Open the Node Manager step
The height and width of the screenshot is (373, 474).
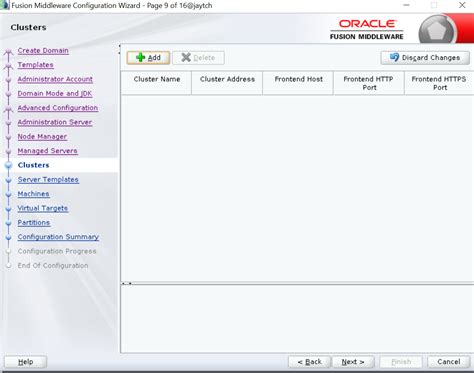tap(42, 137)
